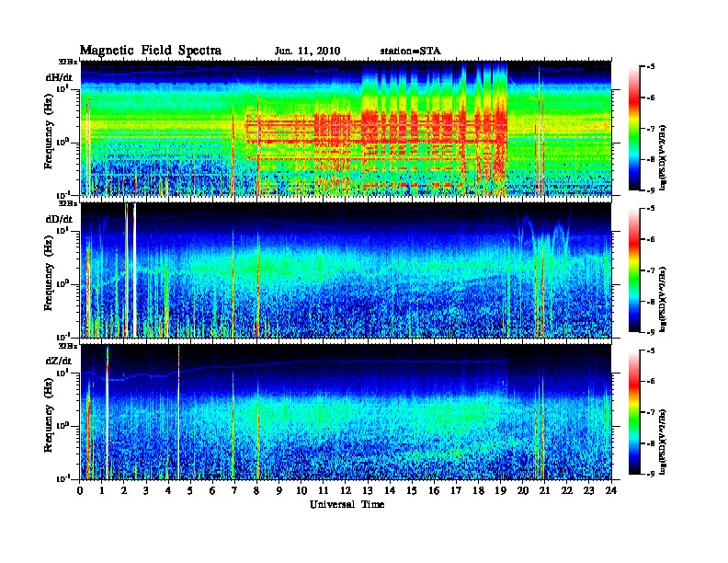
Task: Click hour tick label '21' on time axis
Action: point(544,490)
